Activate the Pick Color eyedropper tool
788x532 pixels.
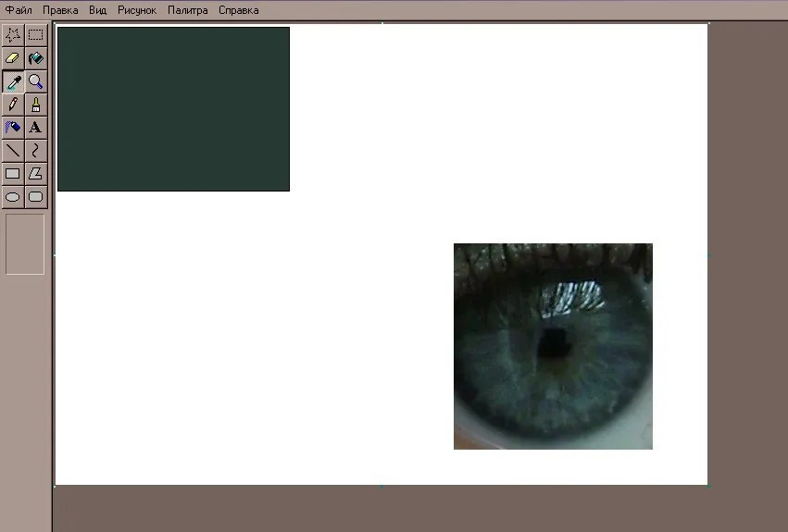coord(13,81)
